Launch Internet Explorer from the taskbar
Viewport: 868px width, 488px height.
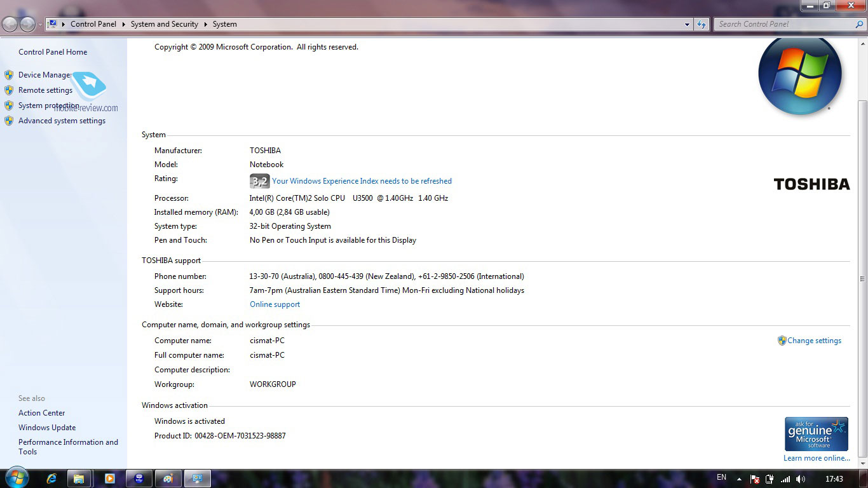pyautogui.click(x=52, y=478)
